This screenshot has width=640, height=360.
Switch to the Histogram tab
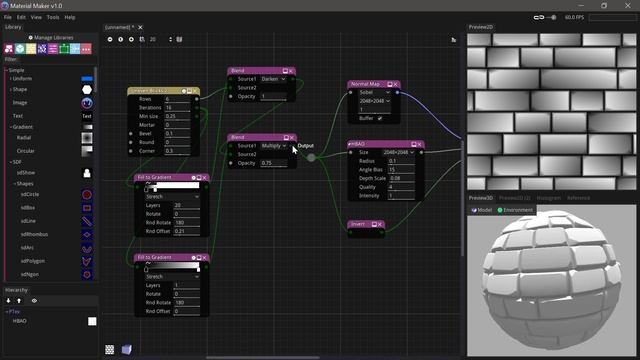coord(549,198)
